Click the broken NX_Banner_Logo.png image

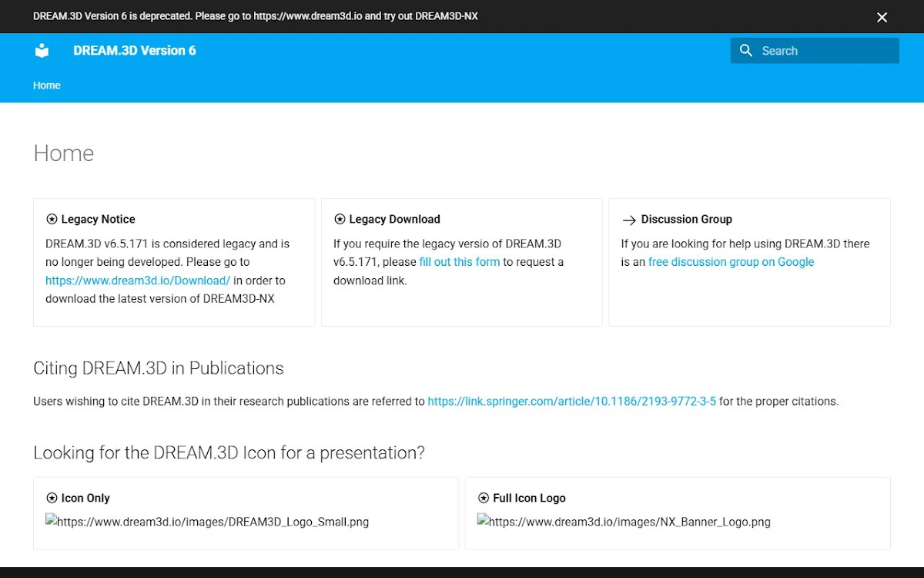click(x=624, y=522)
